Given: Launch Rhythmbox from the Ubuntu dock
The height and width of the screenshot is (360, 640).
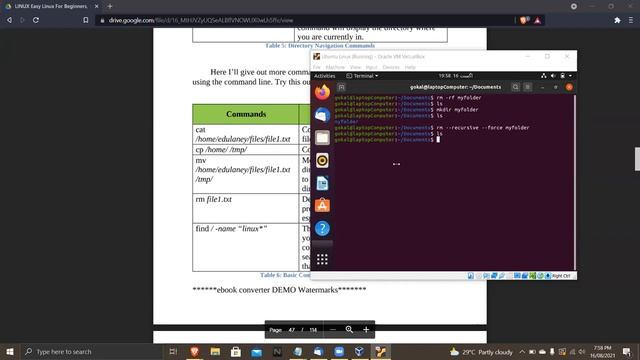Looking at the screenshot, I should [x=322, y=160].
